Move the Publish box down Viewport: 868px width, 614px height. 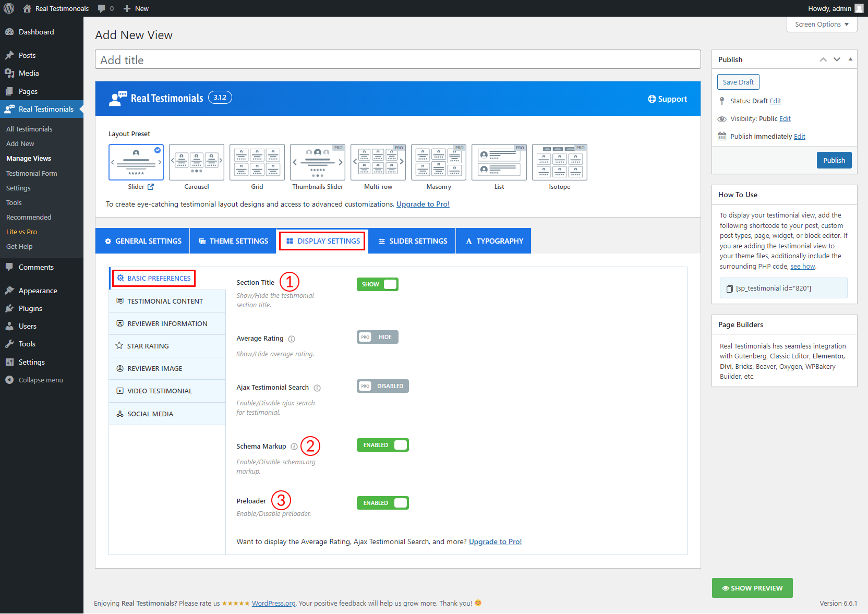[x=837, y=59]
